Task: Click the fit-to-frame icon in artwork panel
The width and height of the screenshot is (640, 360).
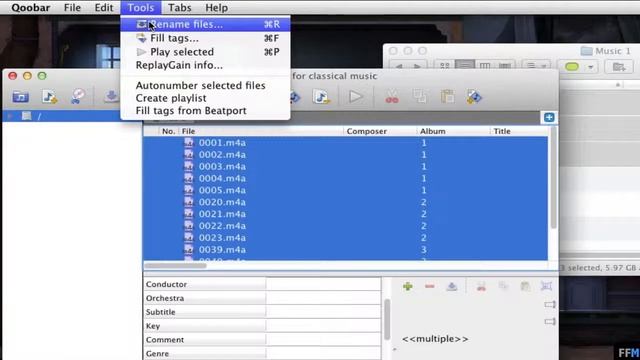Action: [546, 286]
